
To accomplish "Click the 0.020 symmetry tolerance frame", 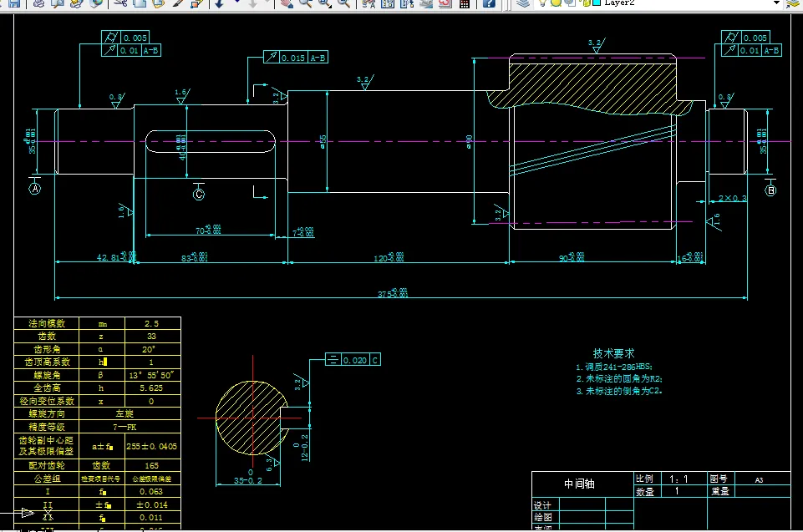I will pos(353,359).
